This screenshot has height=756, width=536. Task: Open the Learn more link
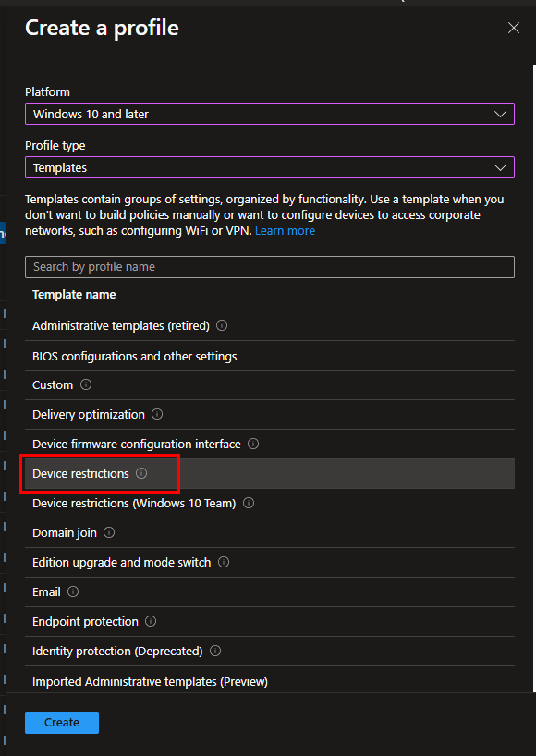[x=285, y=231]
